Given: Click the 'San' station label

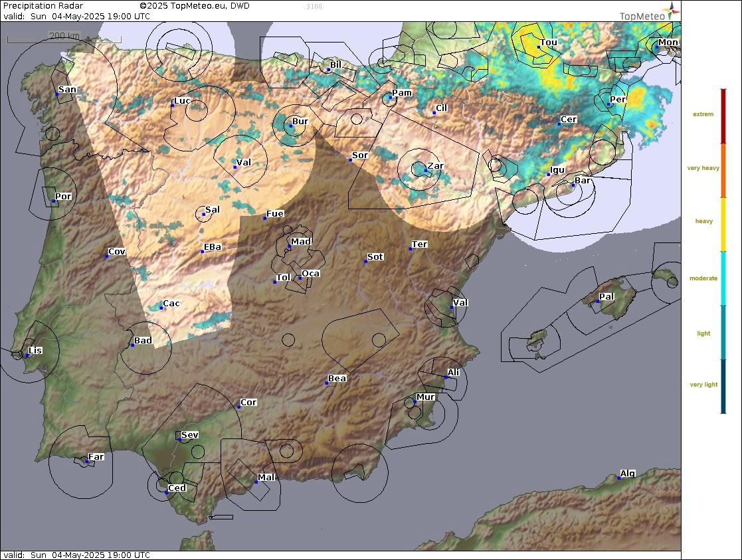Looking at the screenshot, I should (x=67, y=90).
